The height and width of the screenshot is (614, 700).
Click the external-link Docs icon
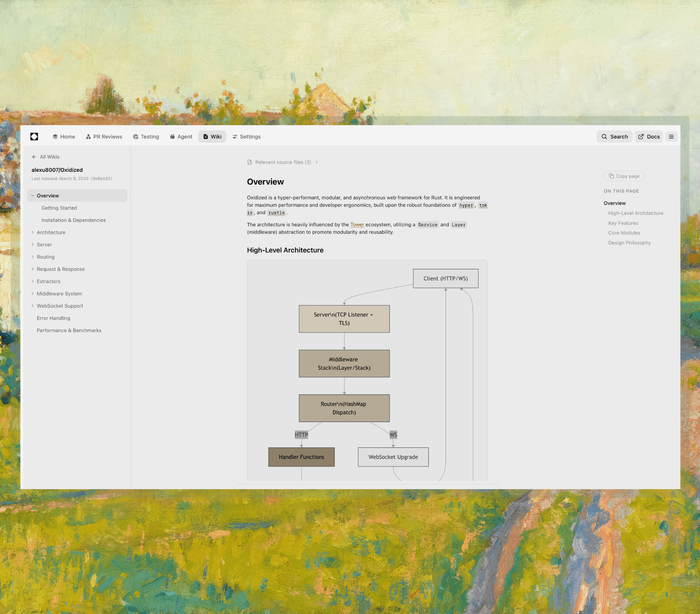pyautogui.click(x=641, y=136)
